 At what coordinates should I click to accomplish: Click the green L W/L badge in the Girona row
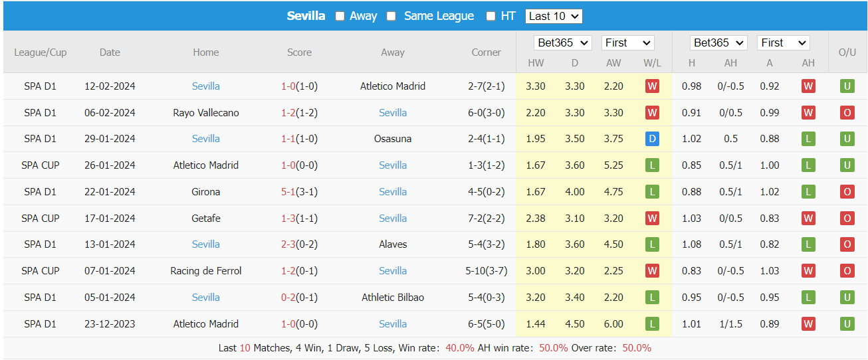pos(652,192)
